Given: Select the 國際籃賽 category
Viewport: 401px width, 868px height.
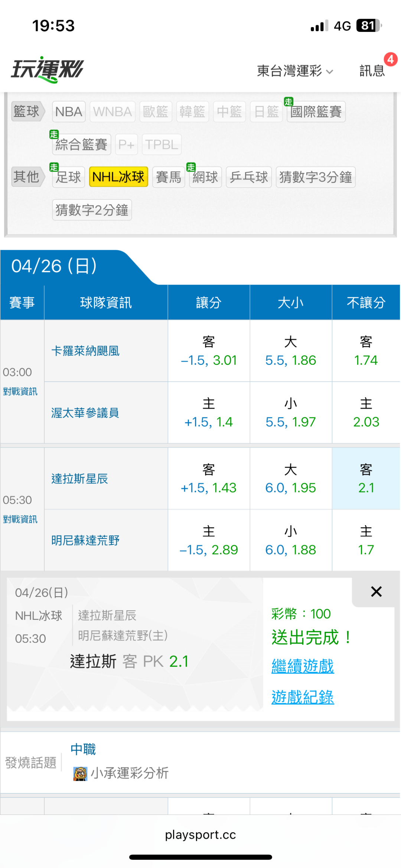Looking at the screenshot, I should [x=316, y=111].
